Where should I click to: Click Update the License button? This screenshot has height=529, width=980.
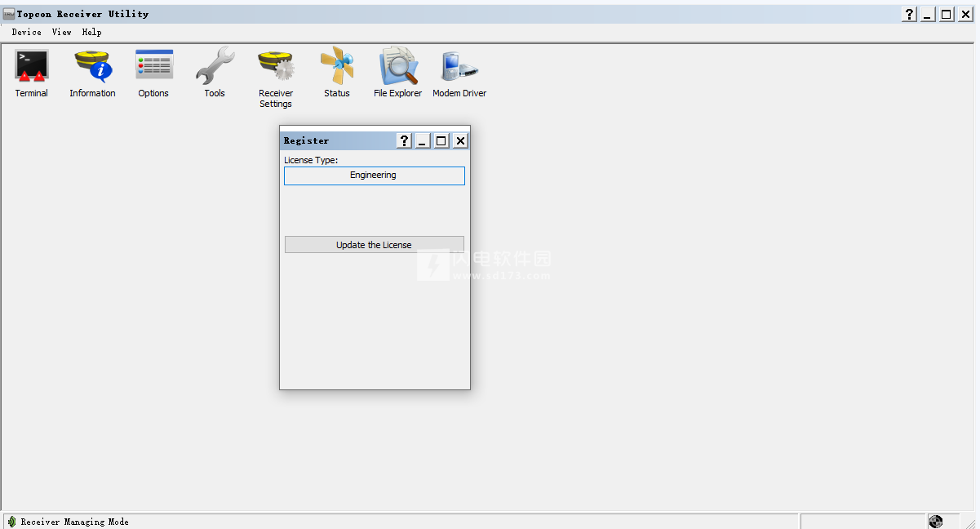click(x=375, y=245)
